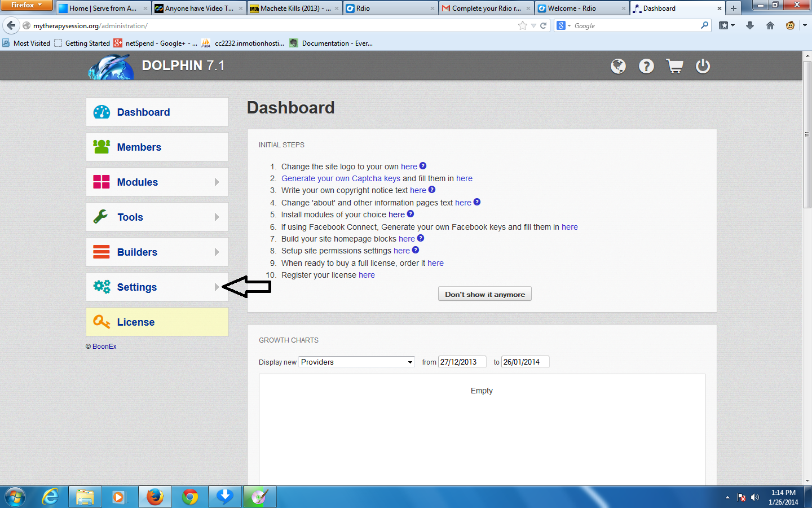Open the Display new Providers dropdown

coord(356,362)
